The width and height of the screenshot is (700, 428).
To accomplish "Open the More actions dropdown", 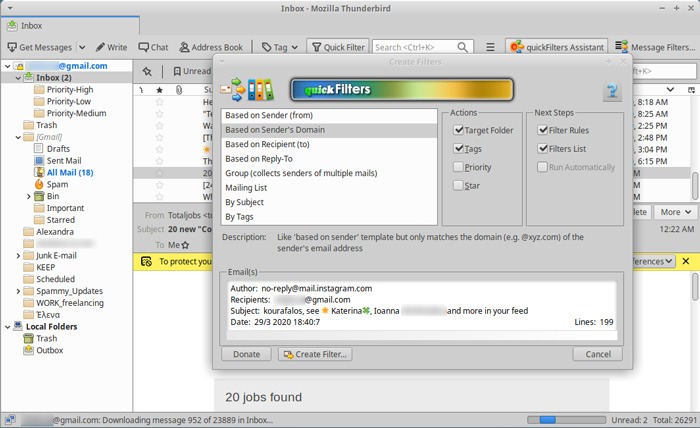I will tap(675, 212).
